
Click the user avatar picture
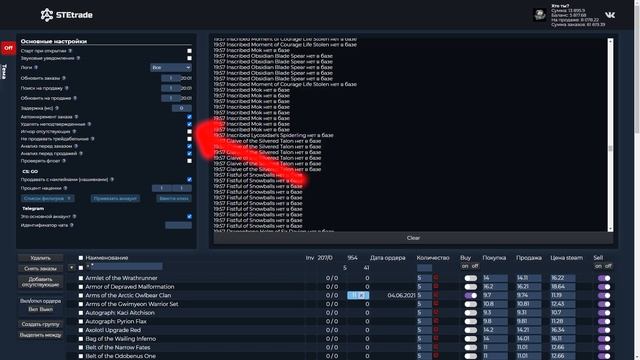[540, 15]
